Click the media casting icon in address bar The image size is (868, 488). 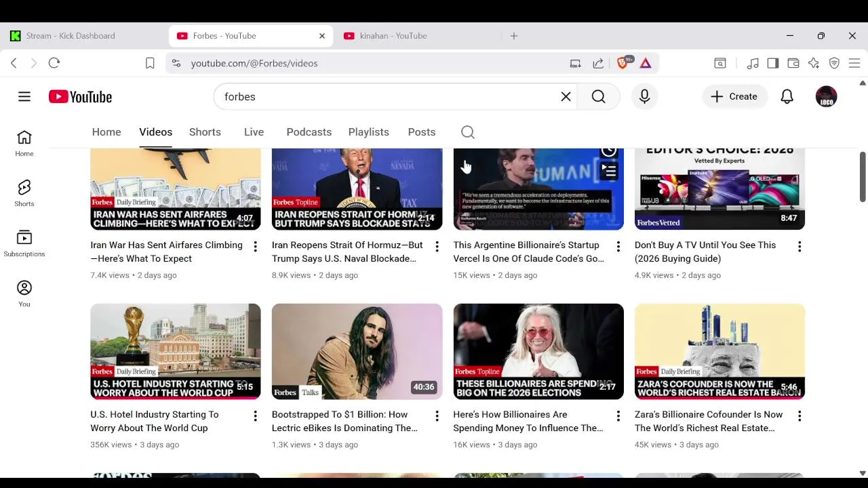pyautogui.click(x=575, y=63)
